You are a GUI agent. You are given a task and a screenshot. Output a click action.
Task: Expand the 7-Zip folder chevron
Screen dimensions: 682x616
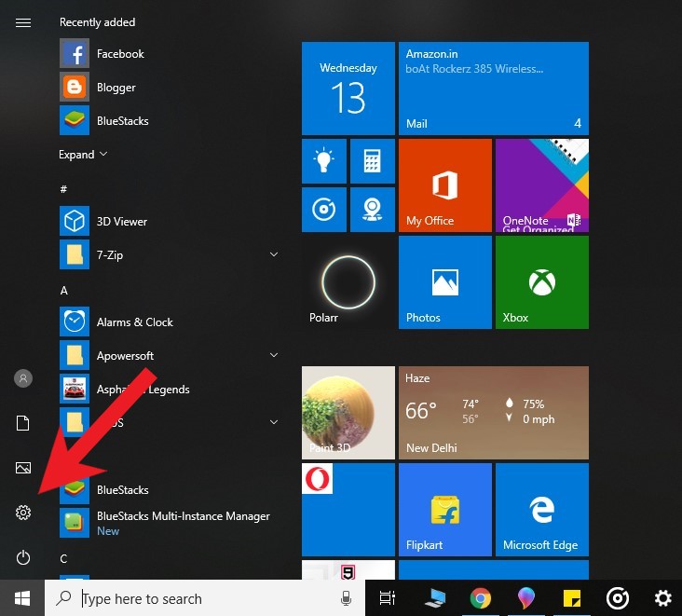[274, 254]
